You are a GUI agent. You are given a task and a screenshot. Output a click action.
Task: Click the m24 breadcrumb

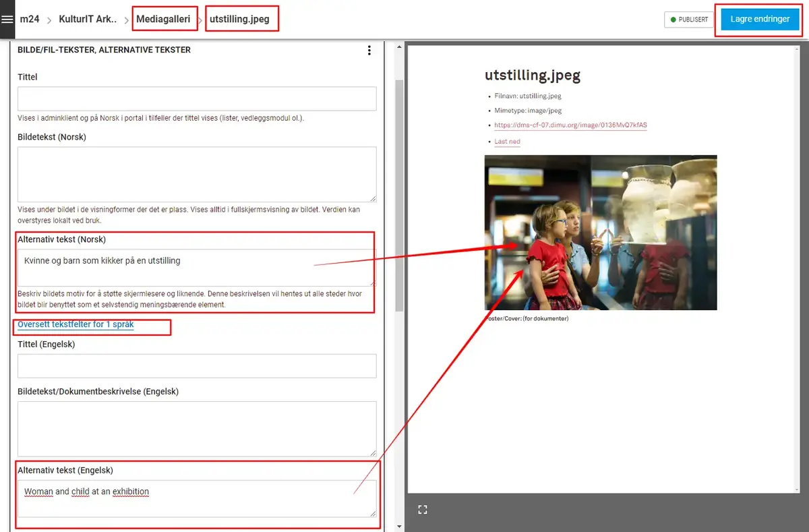pos(29,19)
